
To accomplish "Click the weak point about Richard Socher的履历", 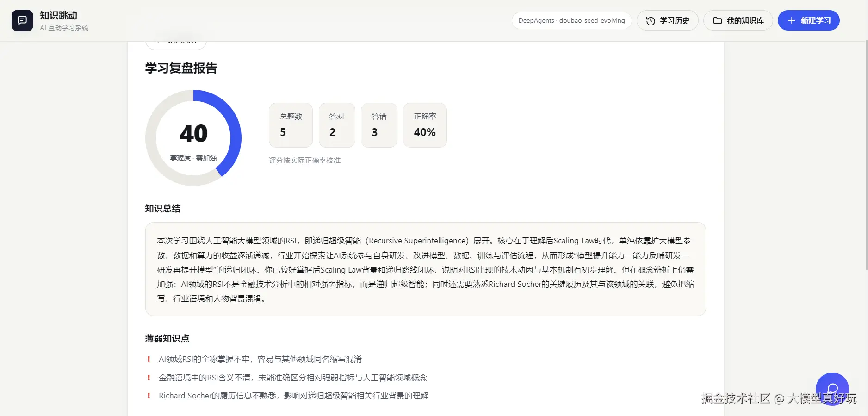I will point(293,396).
